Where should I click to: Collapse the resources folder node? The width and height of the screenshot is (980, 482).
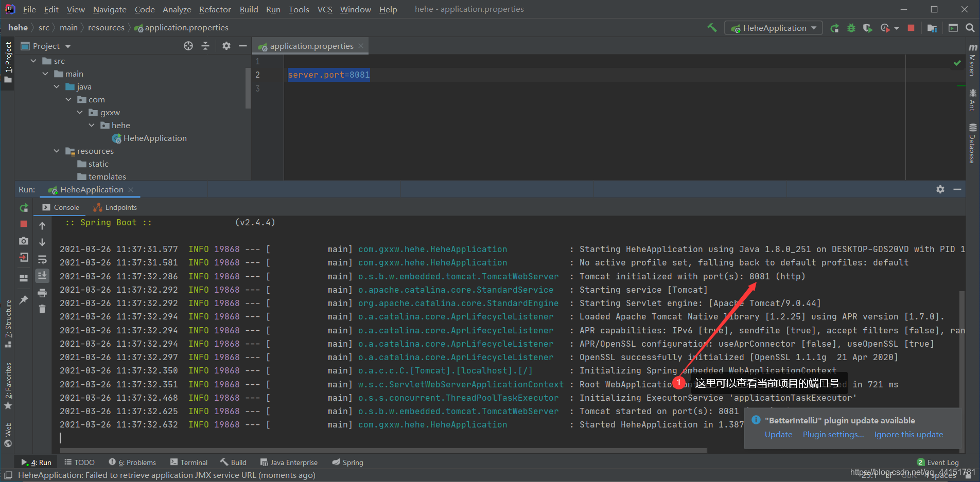tap(57, 151)
